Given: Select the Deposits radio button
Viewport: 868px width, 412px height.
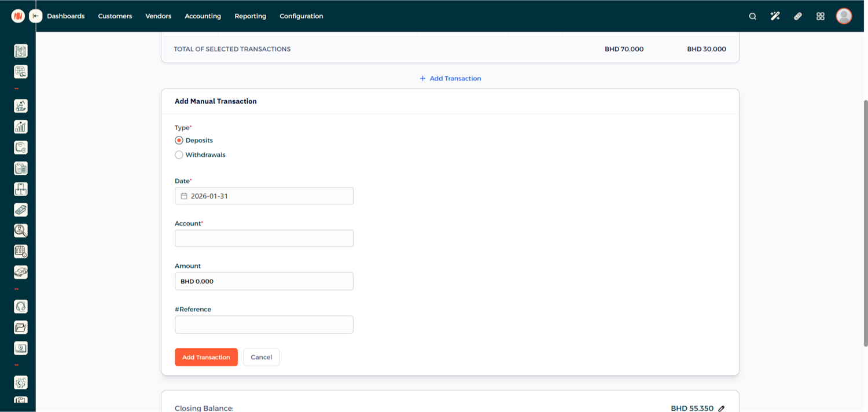Looking at the screenshot, I should point(179,141).
